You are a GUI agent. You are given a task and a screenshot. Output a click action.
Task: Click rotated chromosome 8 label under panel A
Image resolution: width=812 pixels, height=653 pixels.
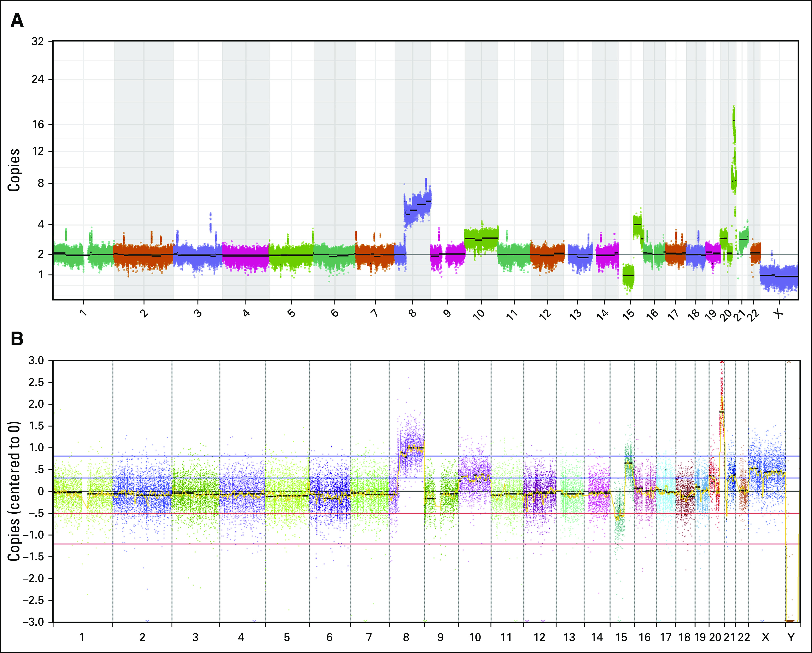point(413,313)
